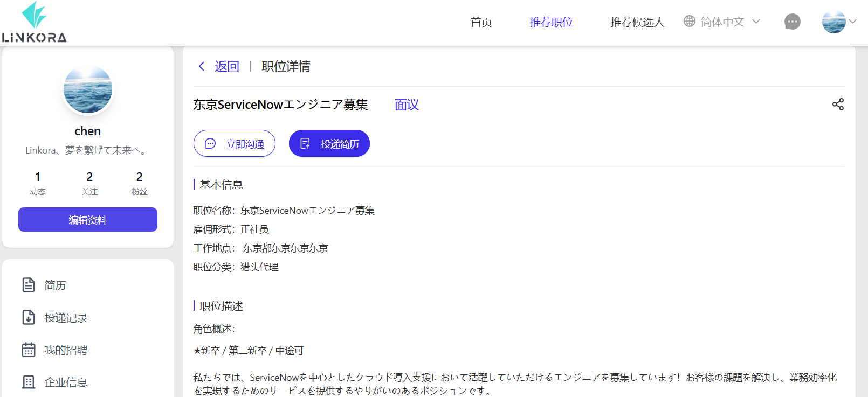Click the chen profile picture
The height and width of the screenshot is (397, 868).
coord(88,89)
